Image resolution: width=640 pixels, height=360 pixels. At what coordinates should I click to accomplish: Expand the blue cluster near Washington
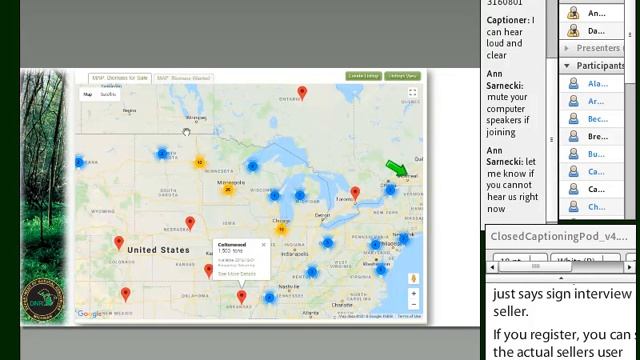coord(381,269)
